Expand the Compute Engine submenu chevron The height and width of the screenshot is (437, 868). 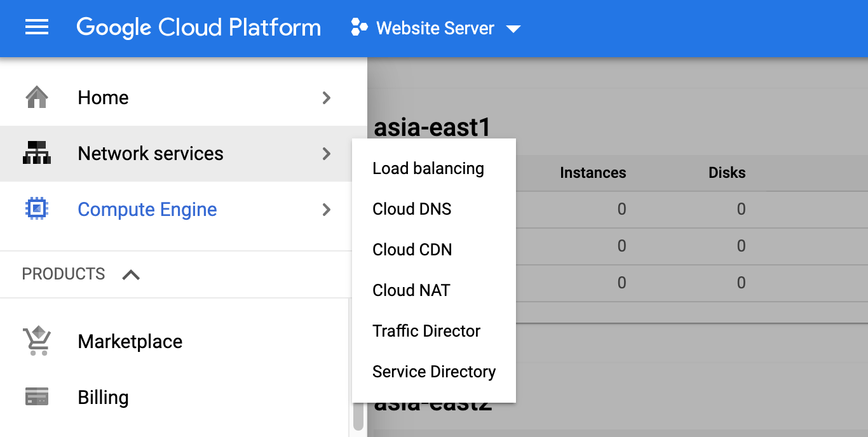click(327, 210)
